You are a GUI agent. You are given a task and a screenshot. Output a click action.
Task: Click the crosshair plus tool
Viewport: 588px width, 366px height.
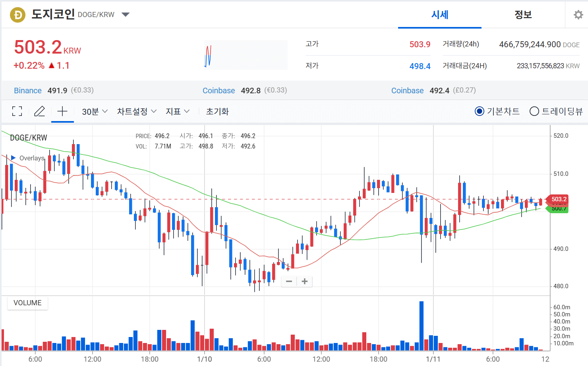click(62, 112)
